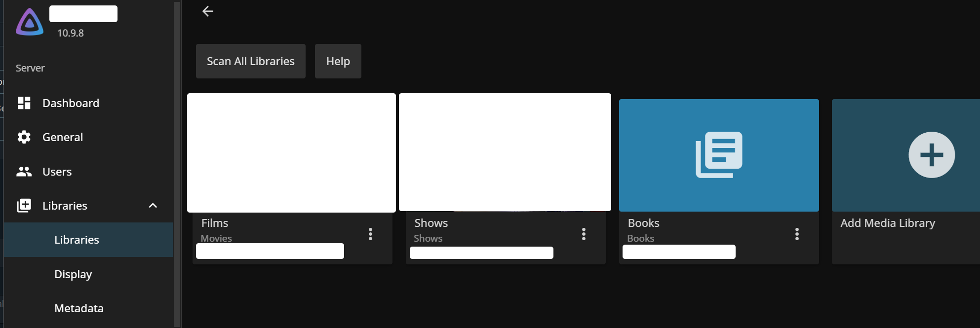The height and width of the screenshot is (328, 980).
Task: Open the Shows library thumbnail
Action: point(505,153)
